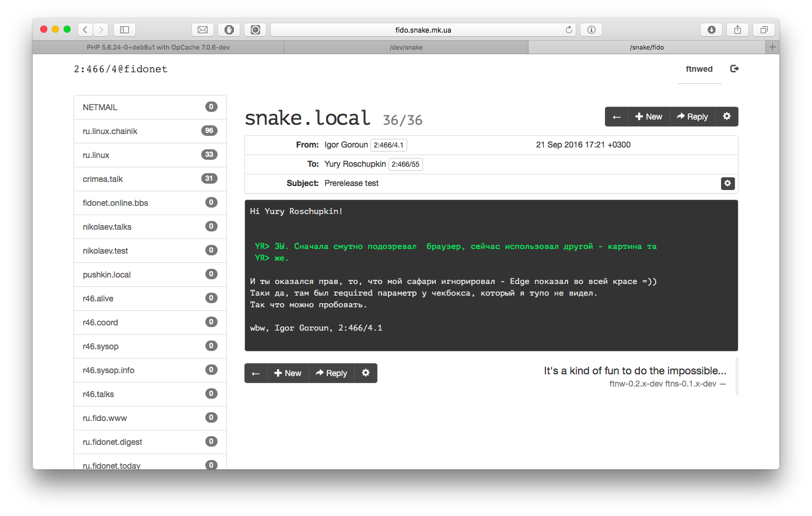Click the Safari sidebar toggle icon
Viewport: 812px width, 516px height.
tap(124, 30)
